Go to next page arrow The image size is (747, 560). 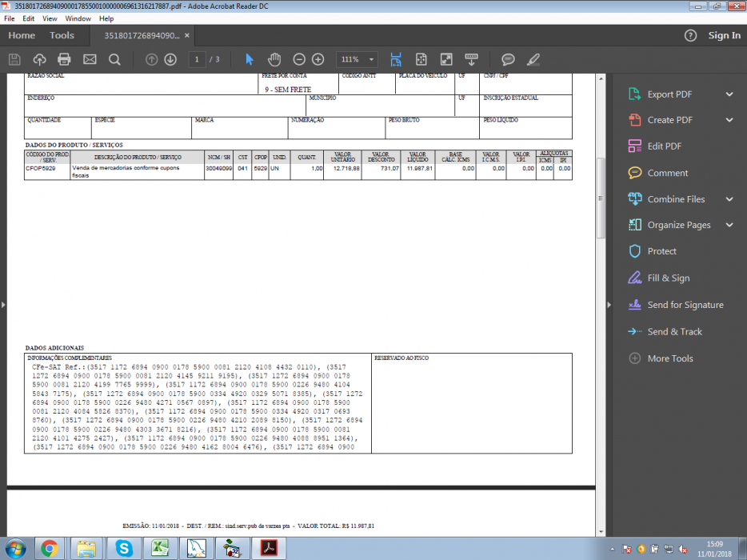coord(170,59)
